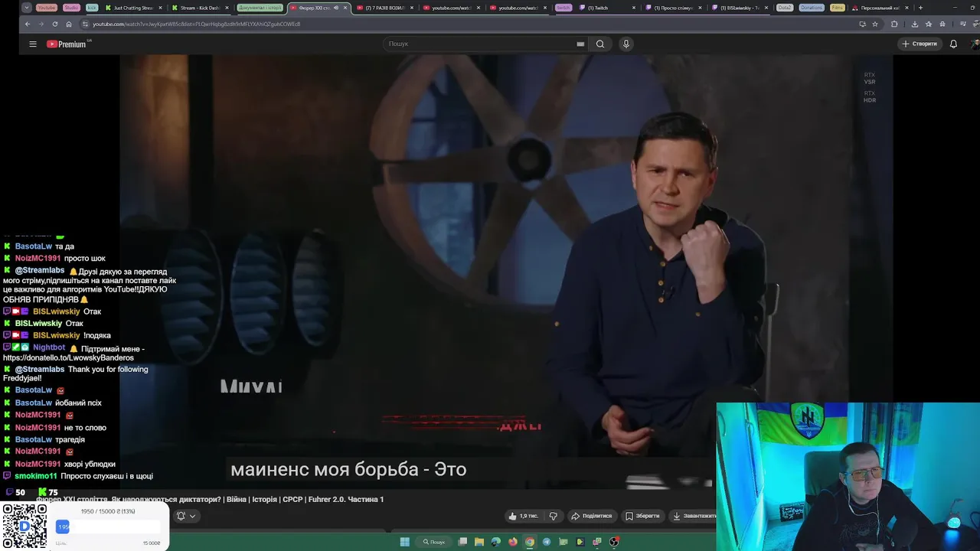Reload the page
The image size is (980, 551).
pyautogui.click(x=55, y=24)
